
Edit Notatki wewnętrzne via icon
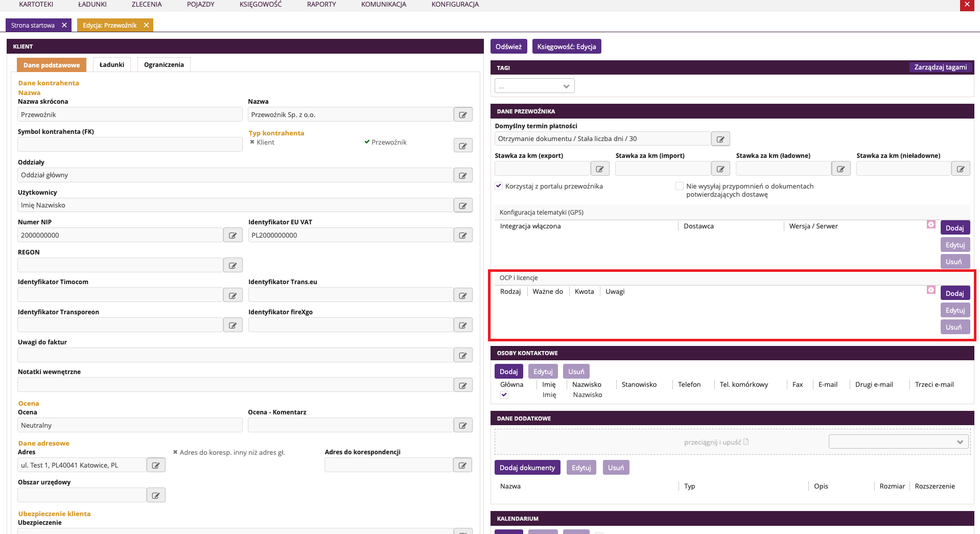coord(463,385)
